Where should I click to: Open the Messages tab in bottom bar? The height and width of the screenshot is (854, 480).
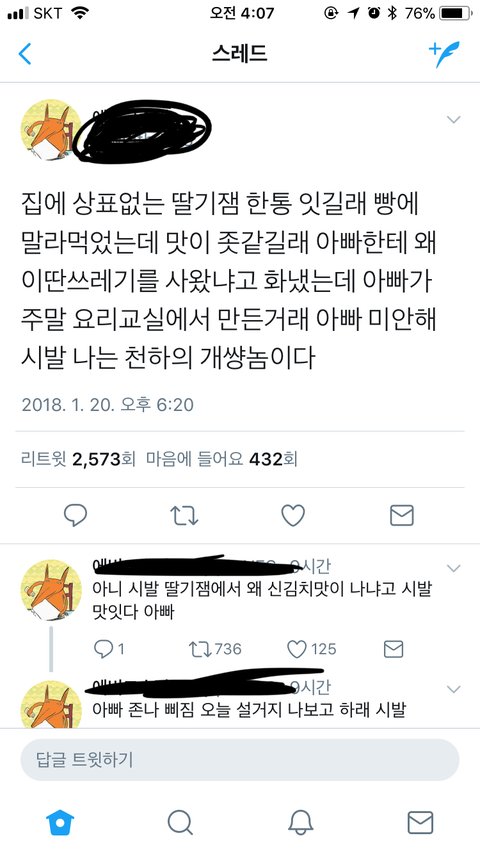coord(420,822)
